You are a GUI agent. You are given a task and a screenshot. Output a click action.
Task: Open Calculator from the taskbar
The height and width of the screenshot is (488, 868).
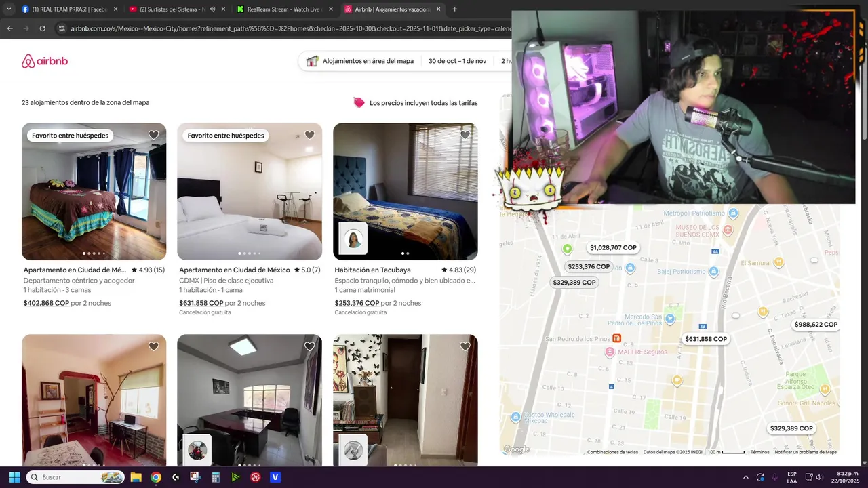pos(216,477)
